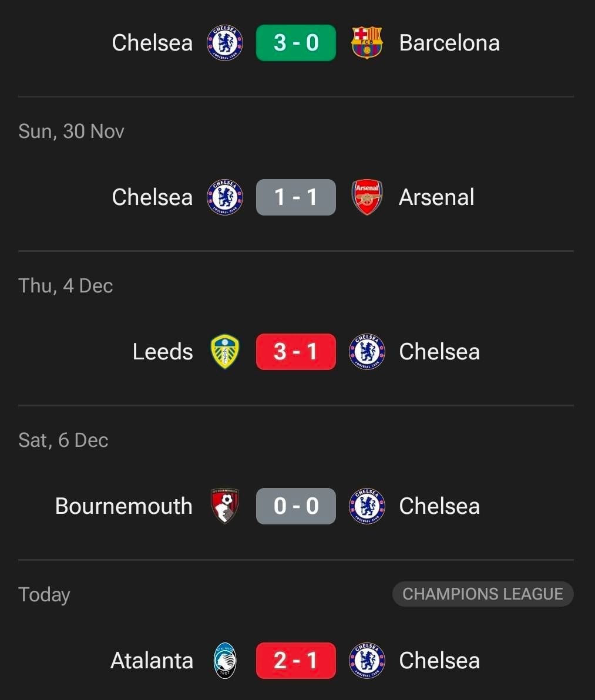Tap the Arsenal club crest

(x=367, y=197)
